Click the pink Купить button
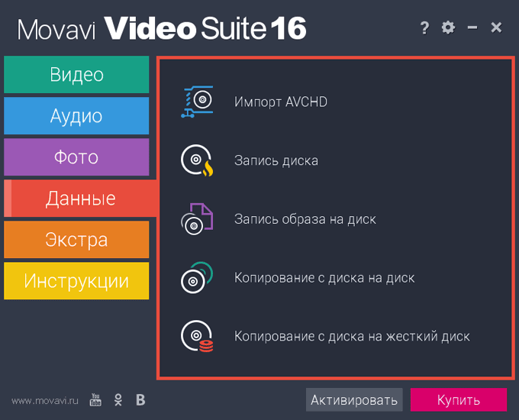519x420 pixels. 459,400
